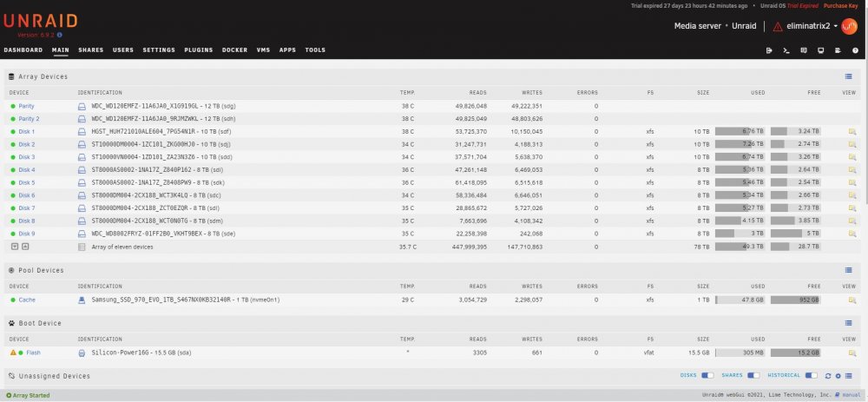Click the yellow warning icon beside Flash

13,353
